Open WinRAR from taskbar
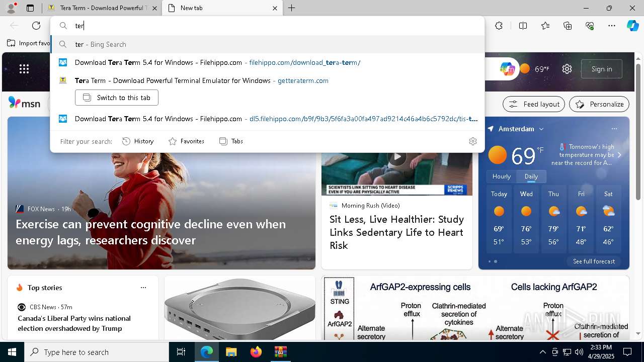The image size is (644, 362). 280,352
